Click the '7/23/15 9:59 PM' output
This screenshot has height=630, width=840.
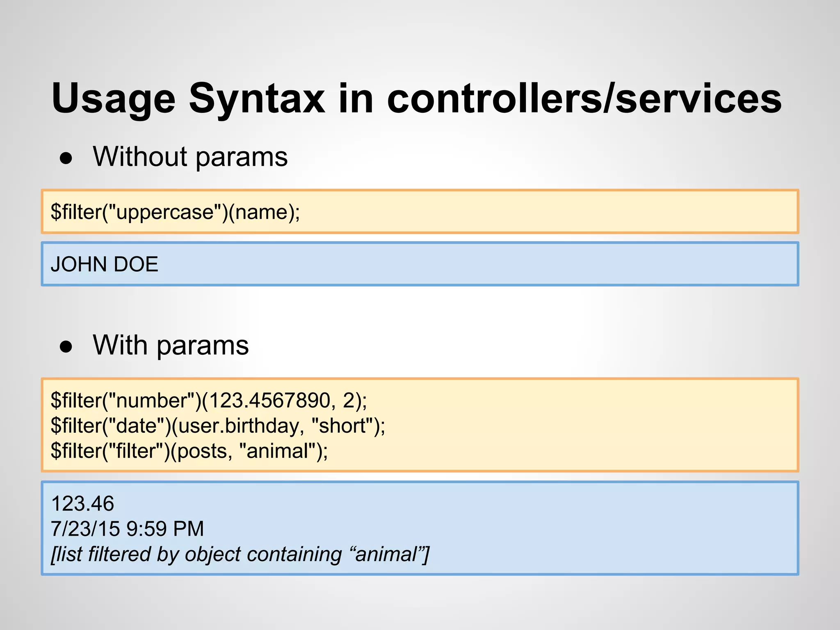127,529
